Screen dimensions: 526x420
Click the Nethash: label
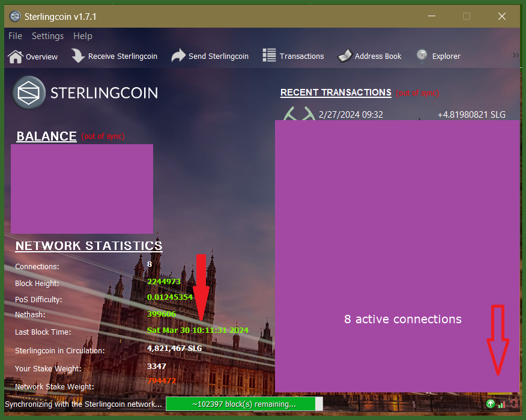30,315
